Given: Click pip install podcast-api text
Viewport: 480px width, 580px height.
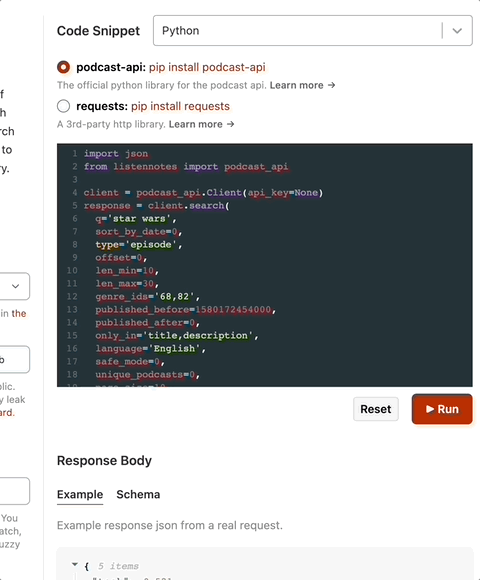Looking at the screenshot, I should [207, 67].
